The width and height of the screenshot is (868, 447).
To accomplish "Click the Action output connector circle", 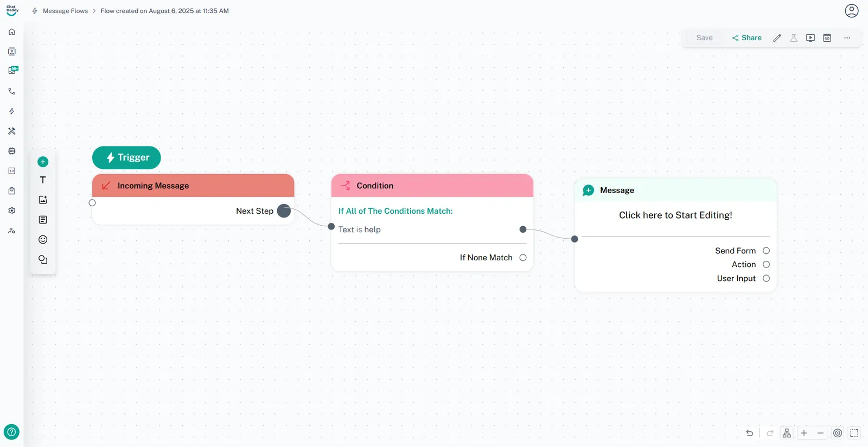I will click(x=766, y=265).
